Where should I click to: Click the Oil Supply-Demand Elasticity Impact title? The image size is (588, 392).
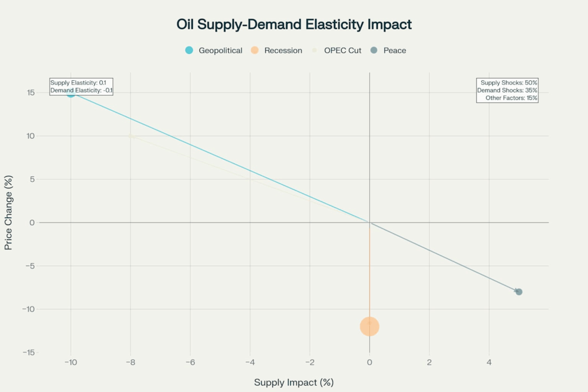point(294,25)
